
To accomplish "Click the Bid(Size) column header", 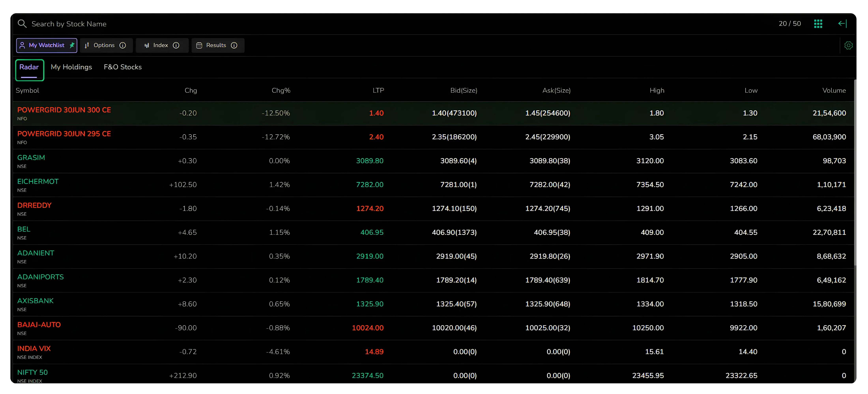I will 464,90.
